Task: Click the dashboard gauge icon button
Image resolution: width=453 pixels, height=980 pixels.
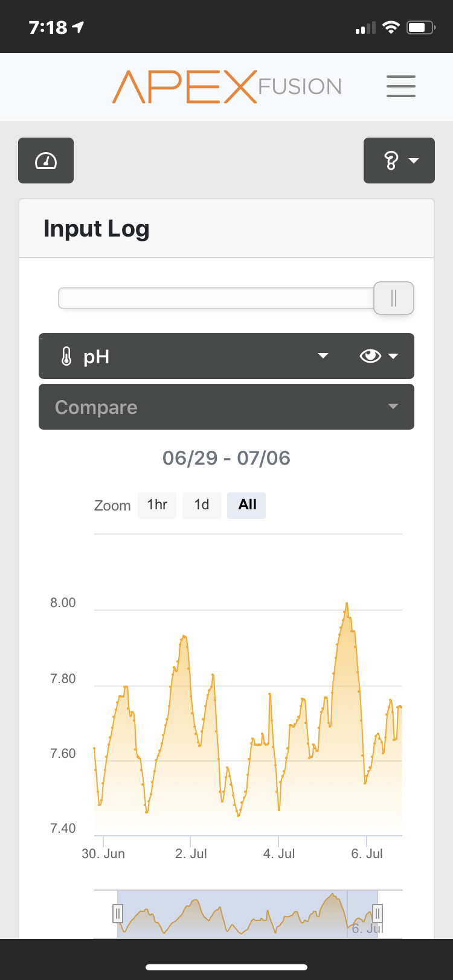Action: click(46, 161)
